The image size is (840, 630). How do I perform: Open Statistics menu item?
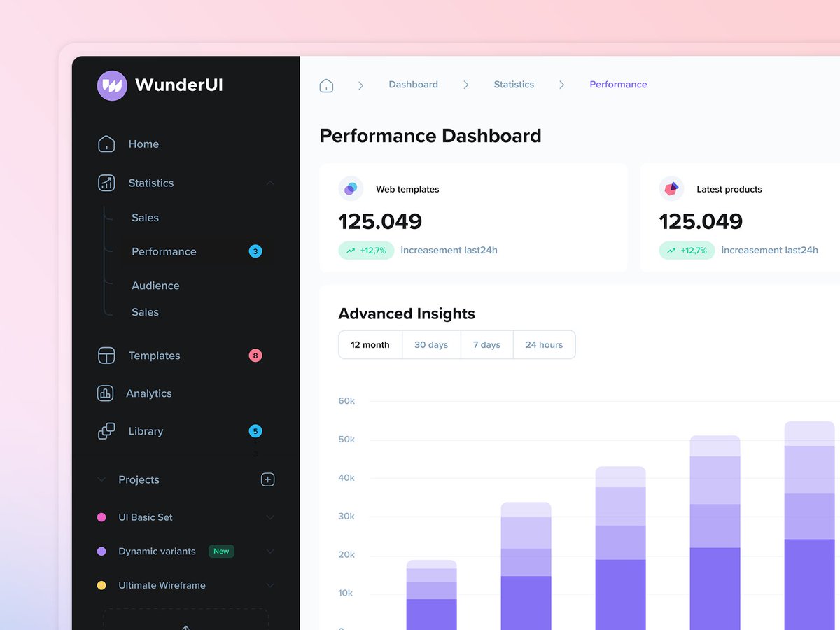(x=151, y=183)
